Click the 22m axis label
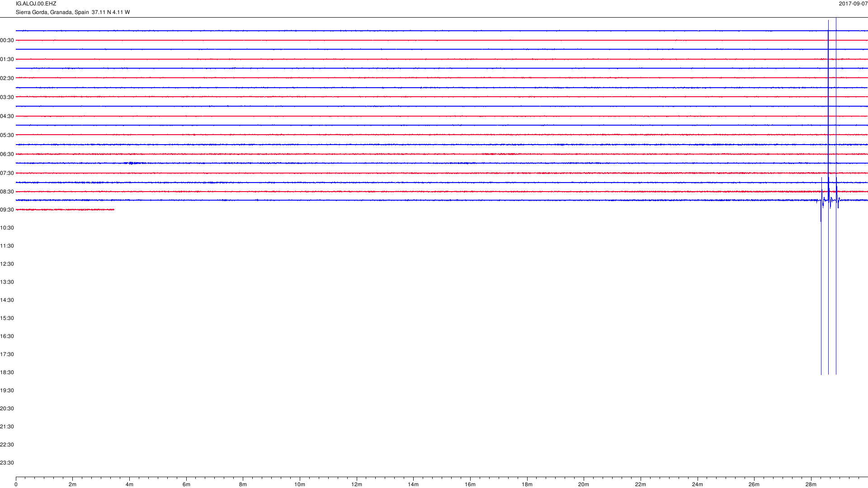The image size is (868, 488). point(641,484)
